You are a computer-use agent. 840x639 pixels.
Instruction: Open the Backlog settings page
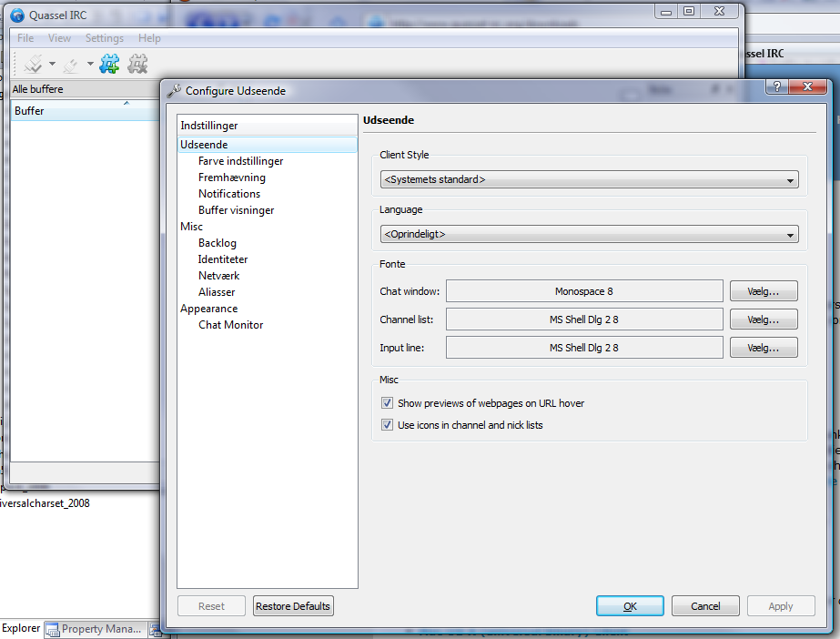pos(217,243)
